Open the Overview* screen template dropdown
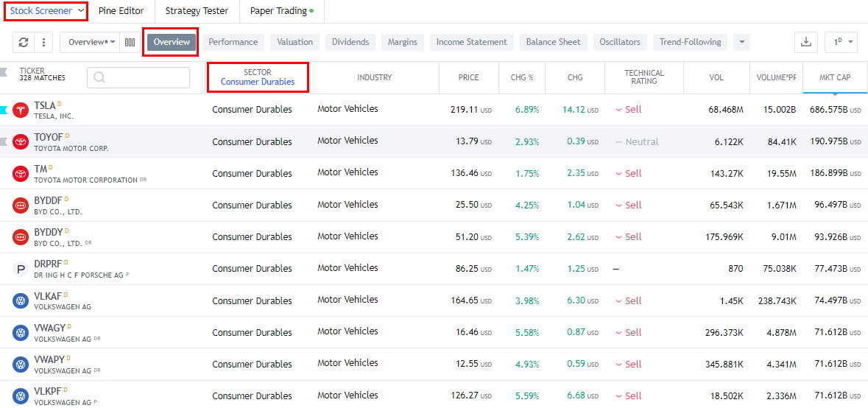Image resolution: width=868 pixels, height=408 pixels. pos(90,42)
